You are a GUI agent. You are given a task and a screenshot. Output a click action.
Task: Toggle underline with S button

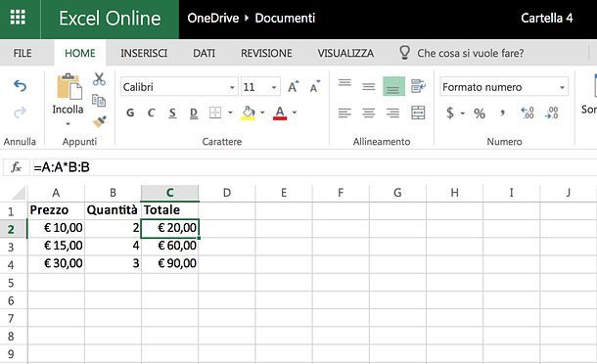(x=172, y=114)
